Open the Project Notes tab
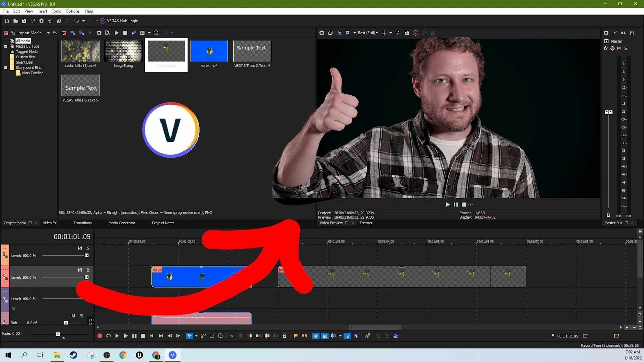This screenshot has height=362, width=644. [x=163, y=223]
